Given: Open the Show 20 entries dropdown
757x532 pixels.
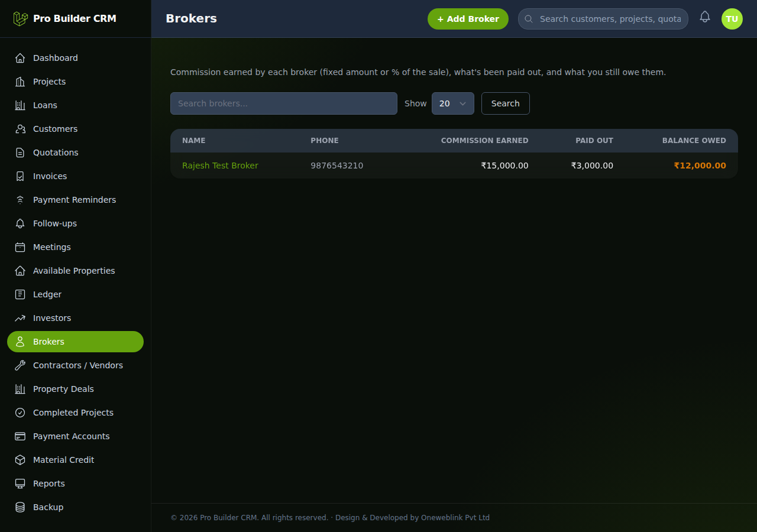Looking at the screenshot, I should coord(453,103).
